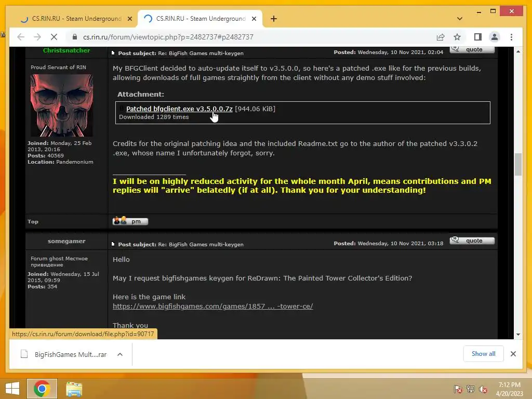Go back to the previous page
This screenshot has width=532, height=399.
(21, 37)
